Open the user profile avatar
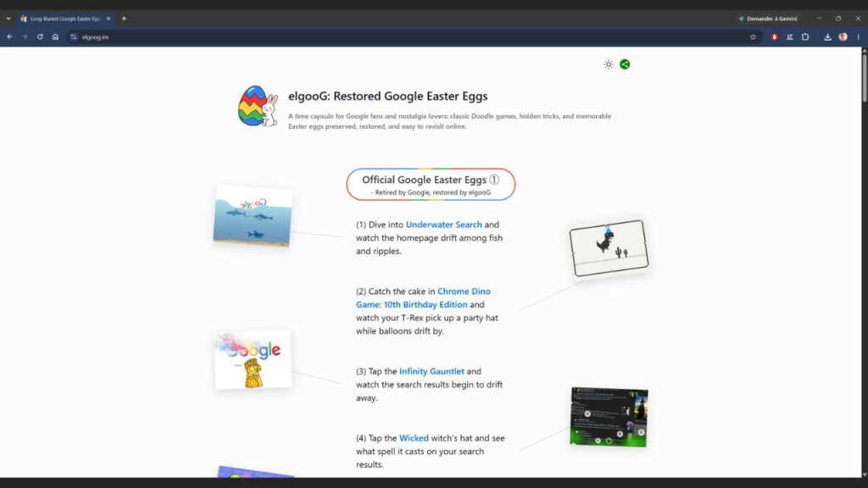 843,37
